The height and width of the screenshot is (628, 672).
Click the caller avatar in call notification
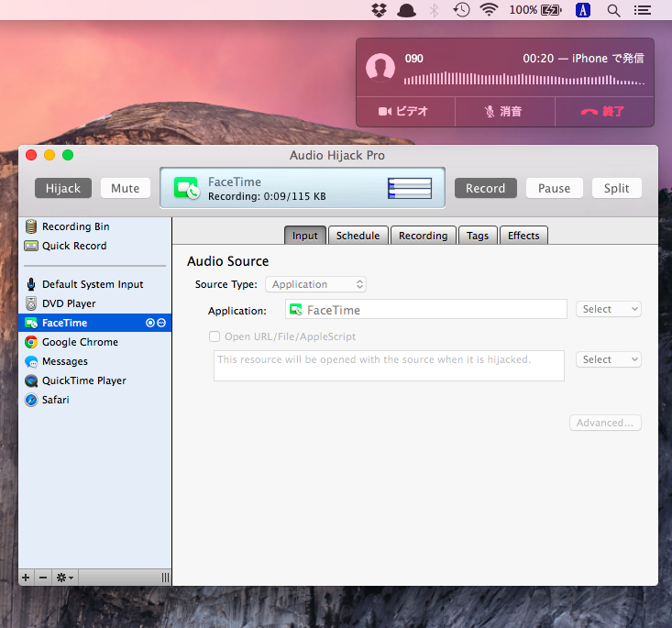(380, 67)
